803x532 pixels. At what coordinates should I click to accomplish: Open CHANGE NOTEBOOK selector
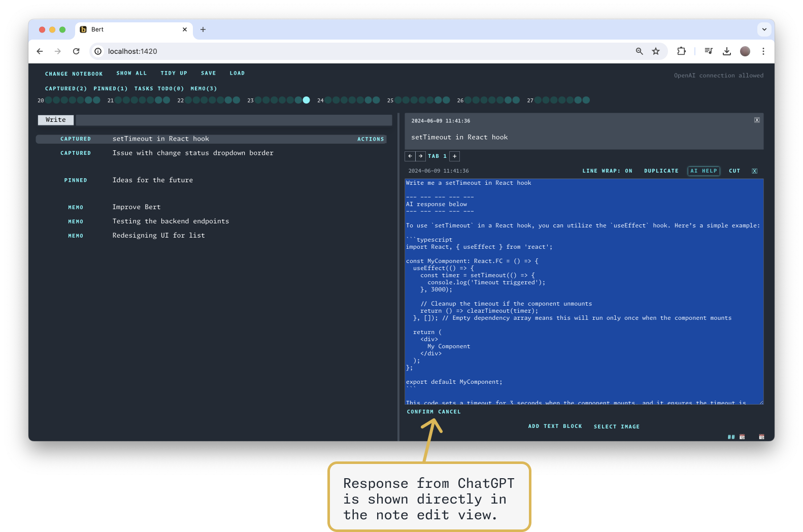coord(74,74)
